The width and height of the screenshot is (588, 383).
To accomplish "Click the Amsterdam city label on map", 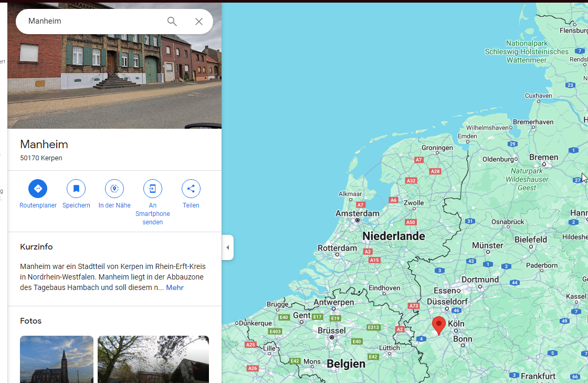I will (x=357, y=214).
